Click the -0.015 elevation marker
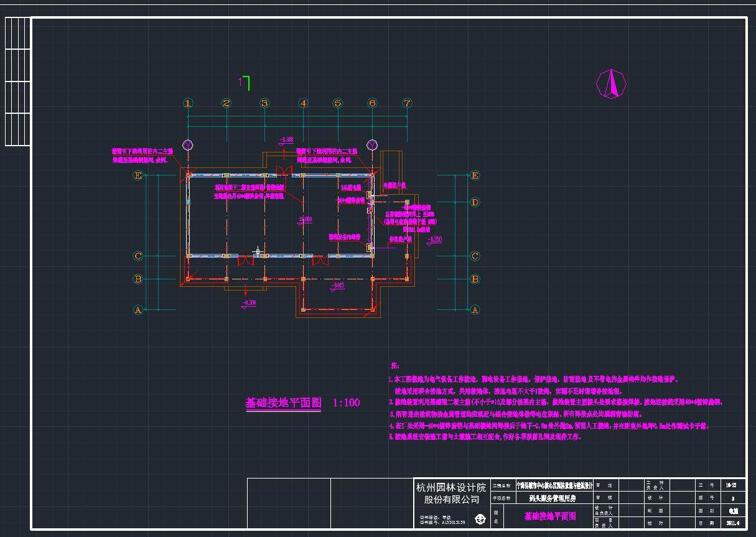Screen dimensions: 756x537 (x=337, y=286)
